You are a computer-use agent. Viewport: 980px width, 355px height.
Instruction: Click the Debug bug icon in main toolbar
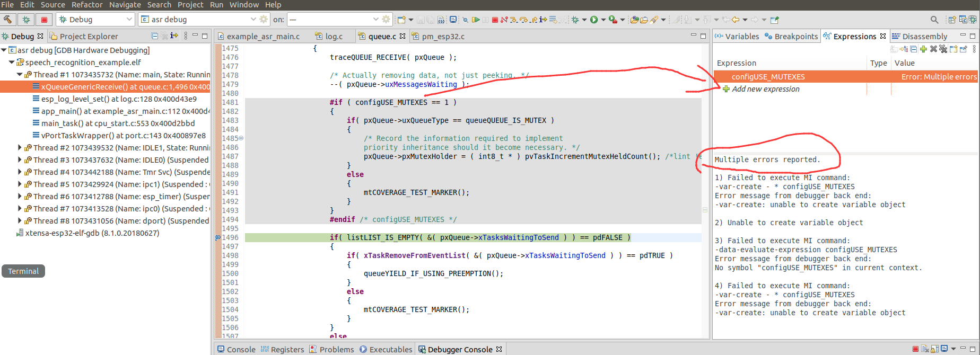point(575,20)
